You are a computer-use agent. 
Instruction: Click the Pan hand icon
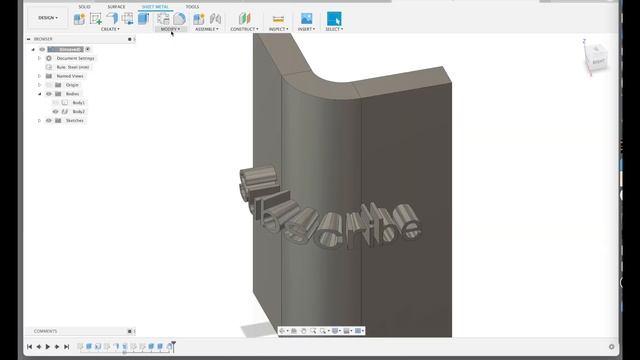(303, 331)
